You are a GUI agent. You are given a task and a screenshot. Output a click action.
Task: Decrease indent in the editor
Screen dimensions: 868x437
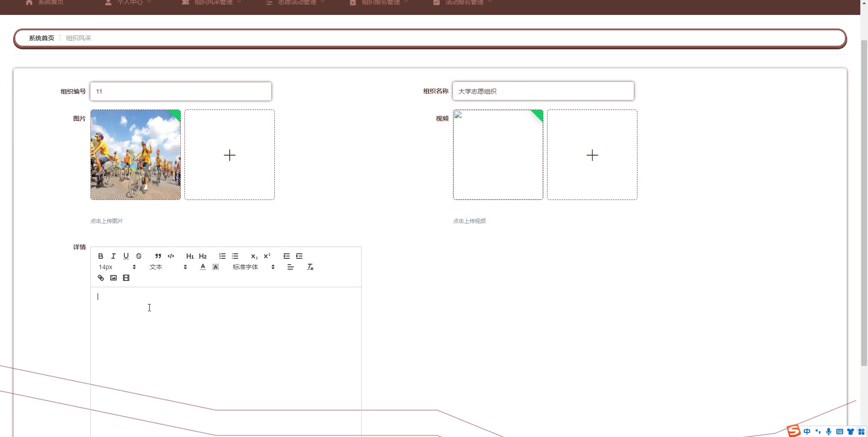coord(287,256)
